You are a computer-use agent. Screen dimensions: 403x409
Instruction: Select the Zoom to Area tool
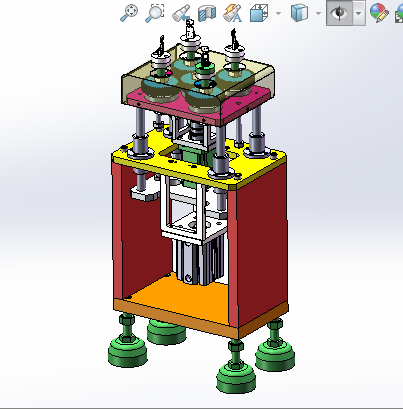pos(155,13)
